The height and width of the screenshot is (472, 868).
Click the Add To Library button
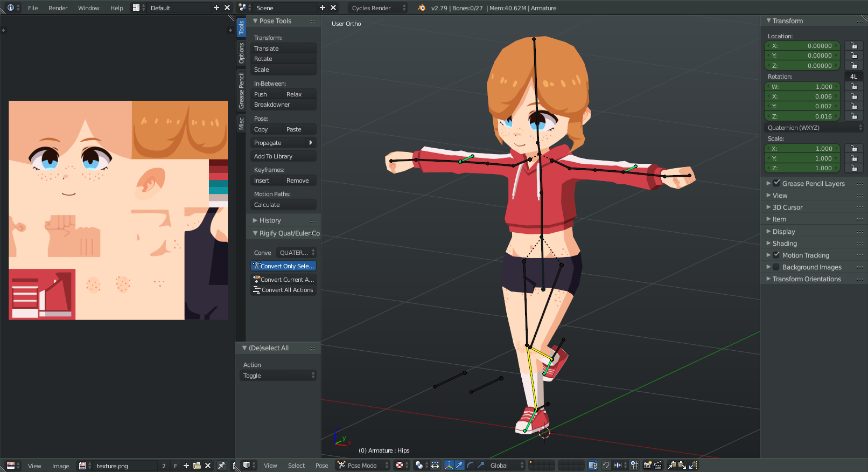coord(283,156)
